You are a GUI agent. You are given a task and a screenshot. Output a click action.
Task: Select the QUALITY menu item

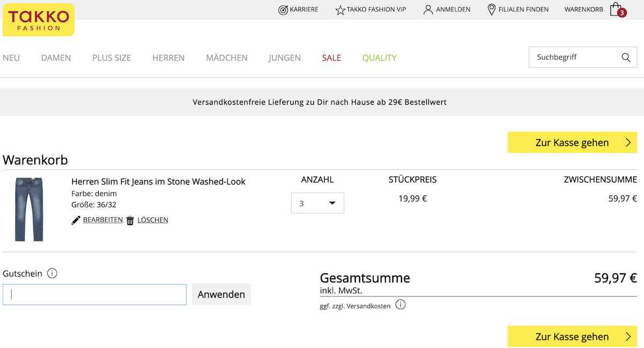point(379,57)
